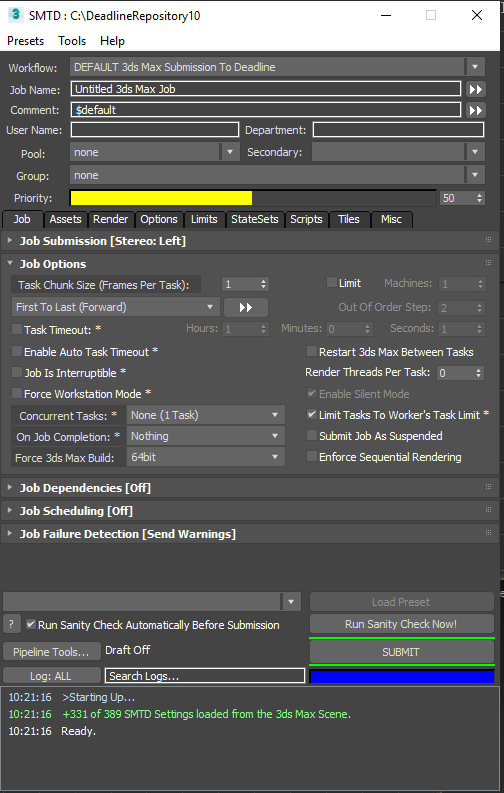Open the Tools menu

(x=72, y=41)
